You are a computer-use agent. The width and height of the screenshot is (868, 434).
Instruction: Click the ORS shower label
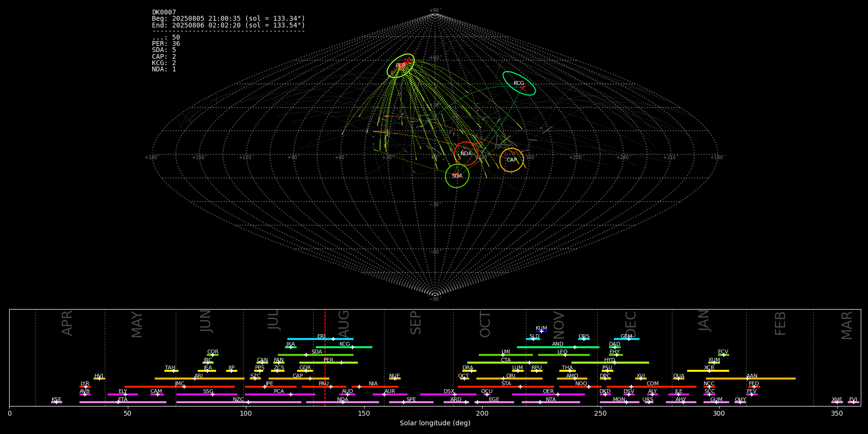[x=584, y=336]
